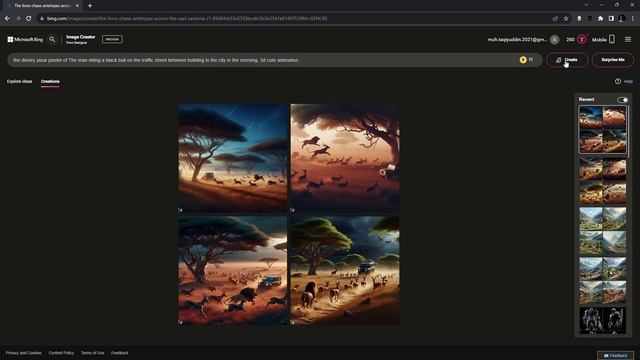Open tab search dropdown arrow
640x360 pixels.
(x=586, y=5)
